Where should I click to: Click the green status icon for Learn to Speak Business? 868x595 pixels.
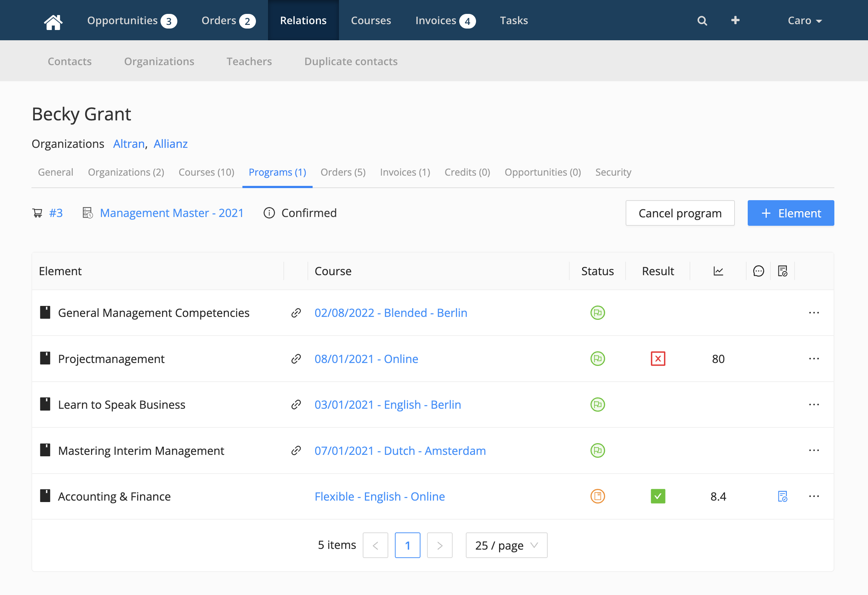coord(597,405)
